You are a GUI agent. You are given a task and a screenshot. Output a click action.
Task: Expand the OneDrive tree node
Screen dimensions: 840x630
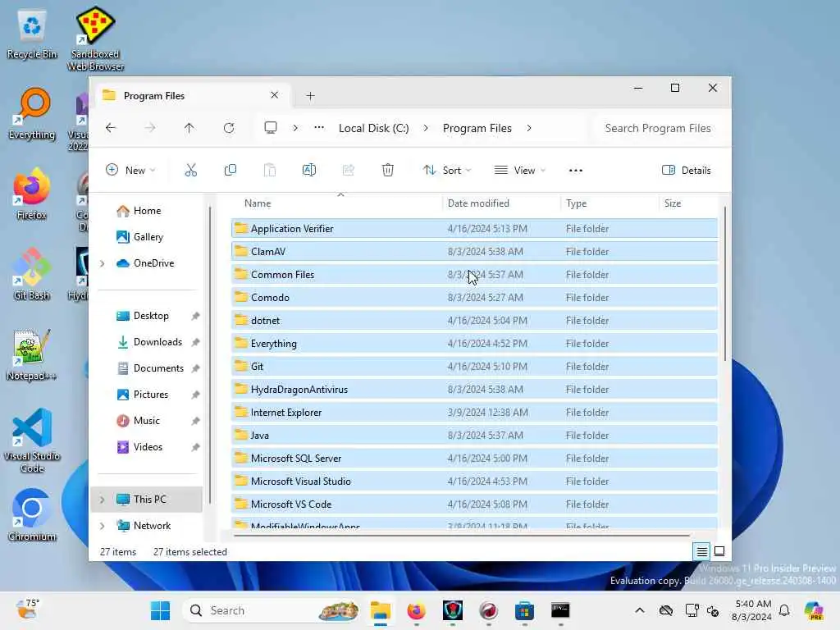tap(103, 263)
